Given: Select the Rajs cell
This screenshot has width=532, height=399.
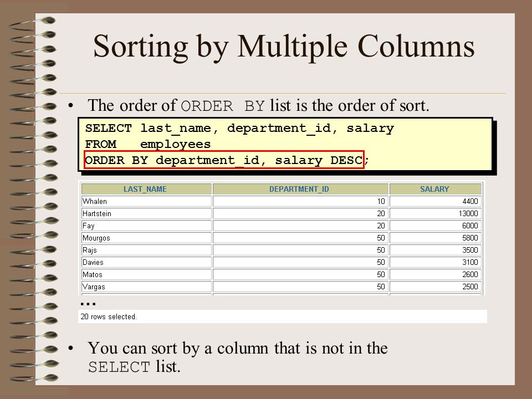Looking at the screenshot, I should tap(146, 250).
